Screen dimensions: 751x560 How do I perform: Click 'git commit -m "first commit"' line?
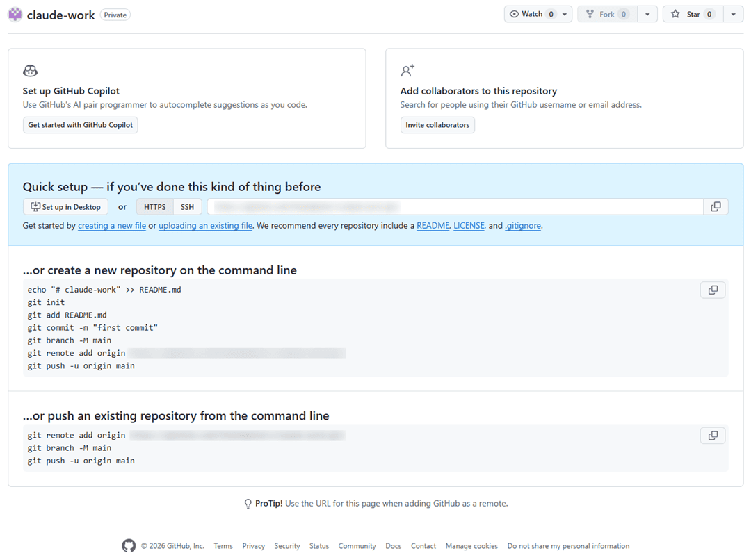[x=92, y=328]
